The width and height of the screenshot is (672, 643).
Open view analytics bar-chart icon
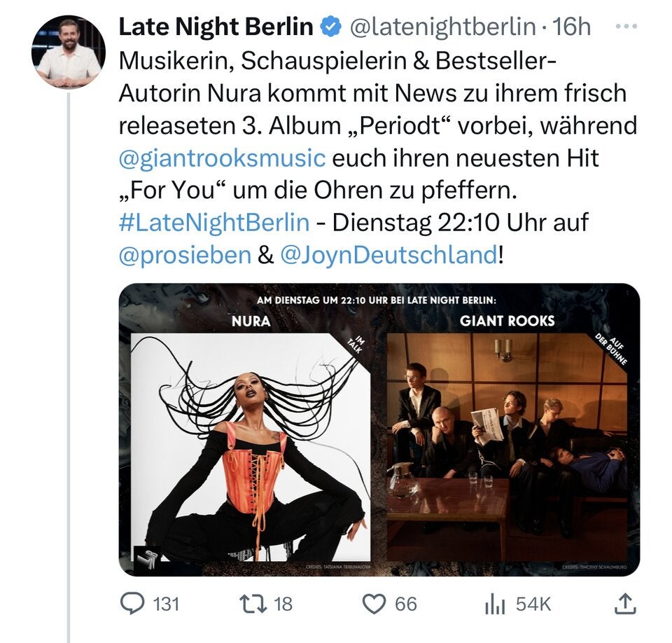tap(496, 603)
